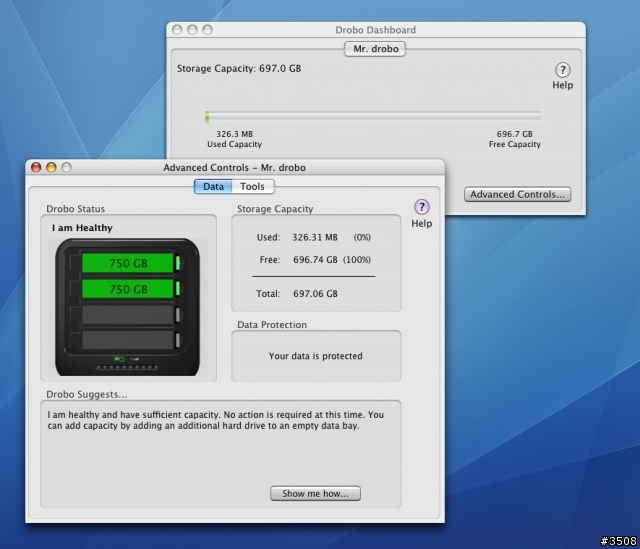Click the disabled zoom button of Advanced Controls
Screen dimensions: 640x549
67,167
